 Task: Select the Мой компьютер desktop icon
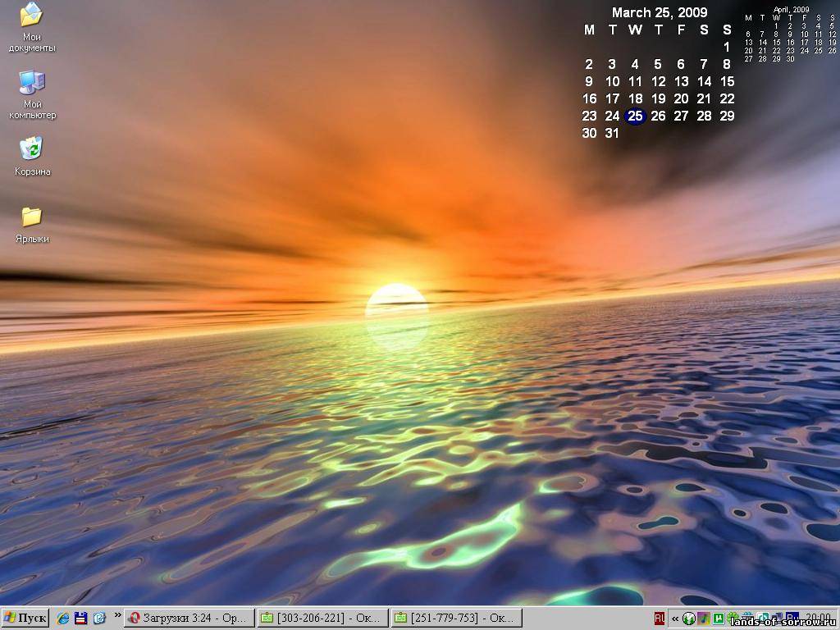[32, 94]
